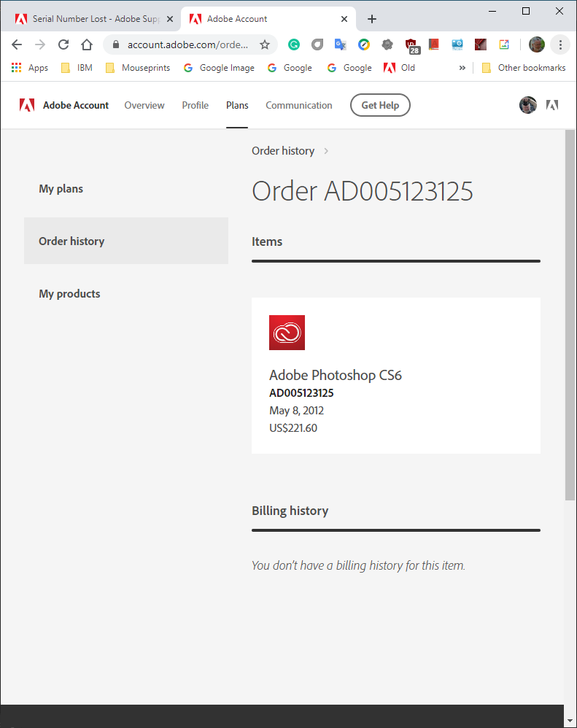Show hidden bookmarks via double chevron

[x=462, y=68]
